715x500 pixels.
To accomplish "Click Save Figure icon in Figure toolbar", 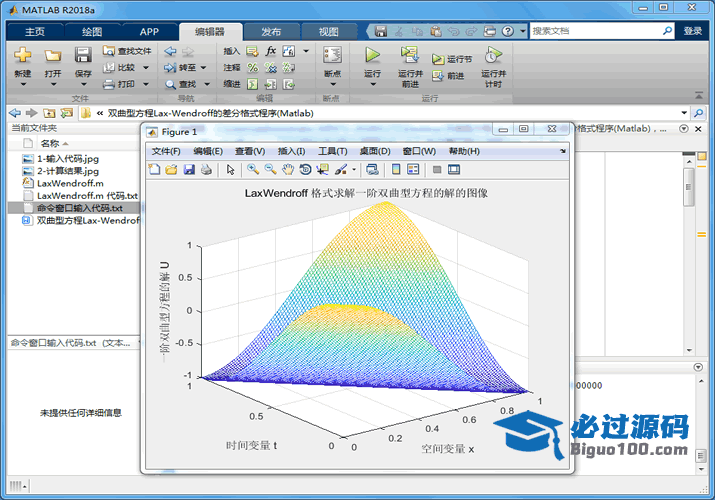I will click(189, 170).
